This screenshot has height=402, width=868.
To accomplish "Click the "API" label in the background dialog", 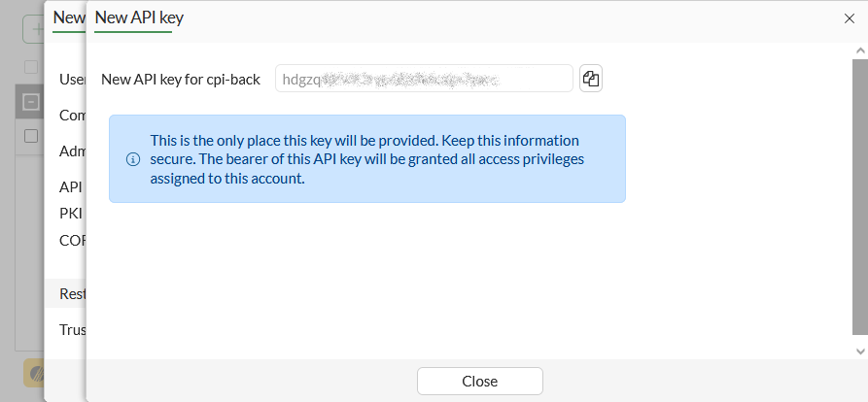I will click(x=71, y=186).
